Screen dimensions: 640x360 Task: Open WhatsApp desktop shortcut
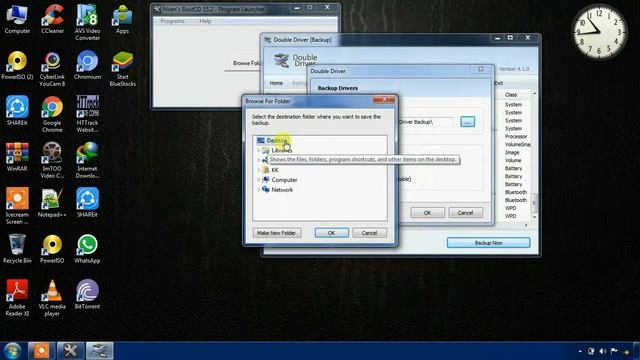87,249
